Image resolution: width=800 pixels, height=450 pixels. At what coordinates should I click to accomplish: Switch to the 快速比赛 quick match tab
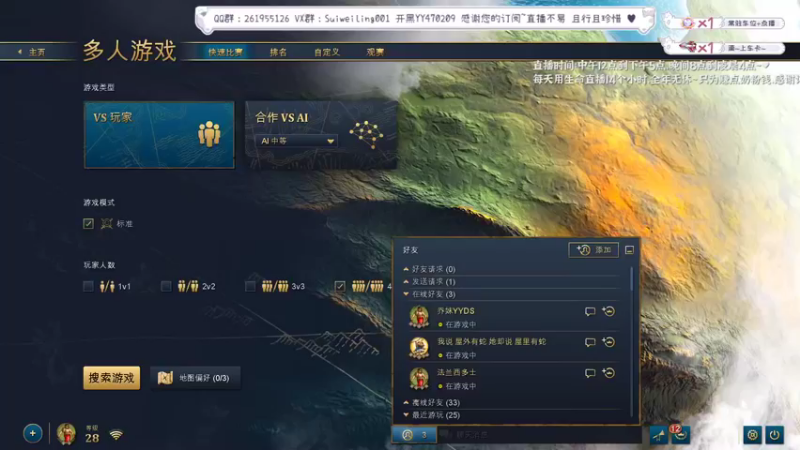pos(225,52)
